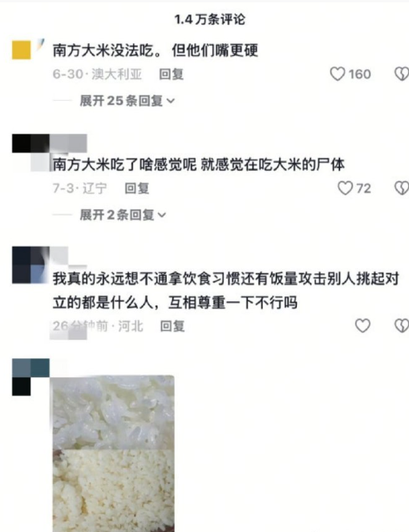
Task: Dislike the Hebei comment via broken heart
Action: coord(402,325)
